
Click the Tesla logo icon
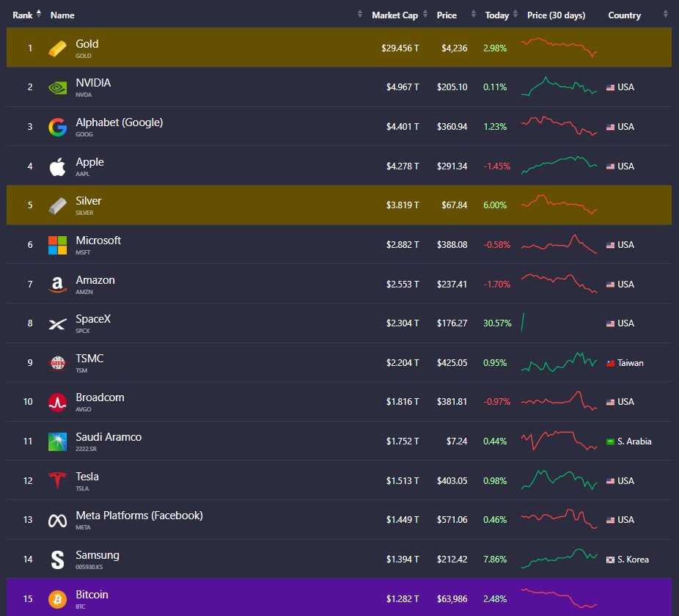57,481
